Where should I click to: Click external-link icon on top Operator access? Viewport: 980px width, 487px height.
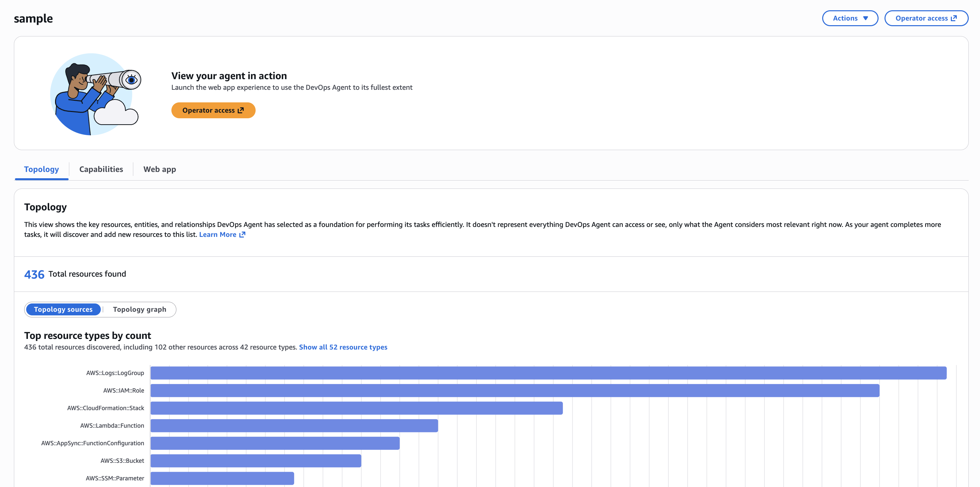pos(954,18)
